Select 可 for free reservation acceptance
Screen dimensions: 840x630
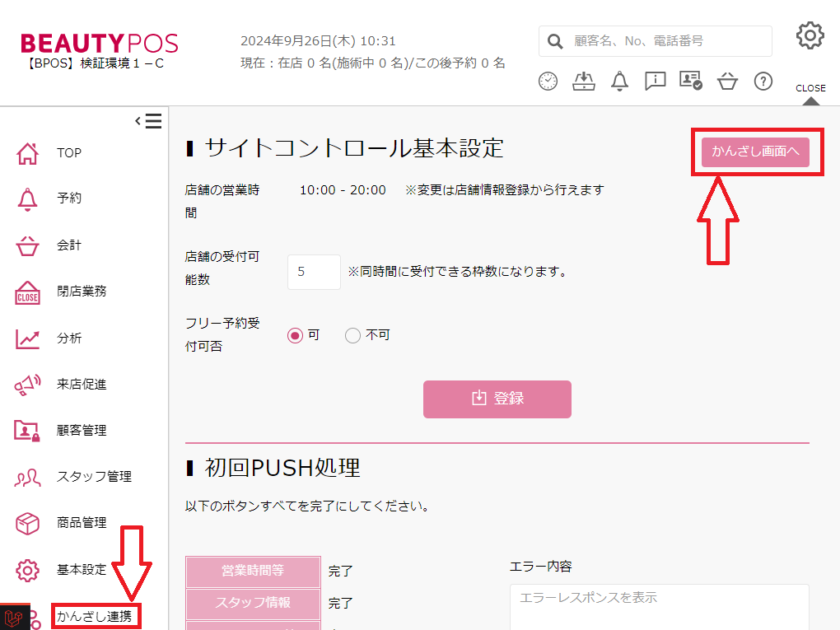[x=295, y=335]
